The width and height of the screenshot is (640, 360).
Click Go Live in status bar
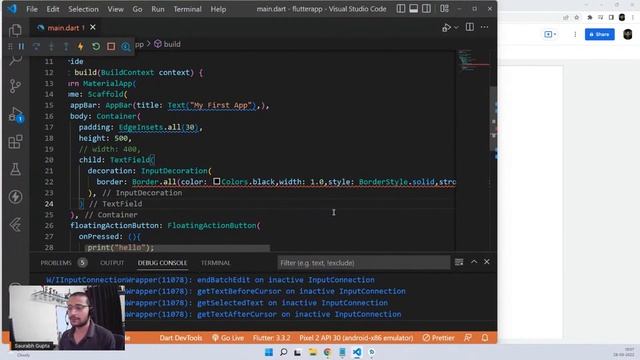click(228, 338)
